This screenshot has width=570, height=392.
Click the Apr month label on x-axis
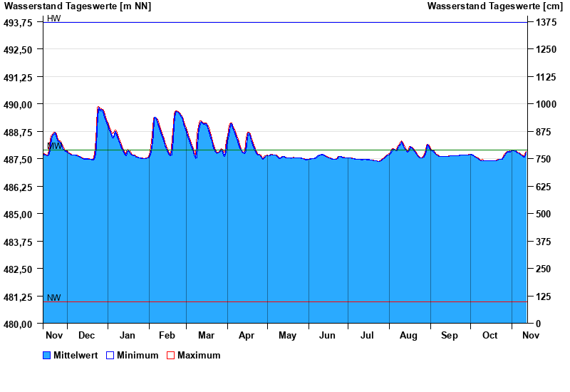pyautogui.click(x=247, y=336)
